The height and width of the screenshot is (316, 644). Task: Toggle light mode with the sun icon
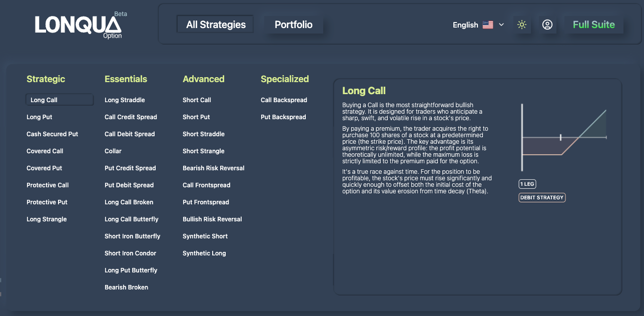click(x=522, y=24)
